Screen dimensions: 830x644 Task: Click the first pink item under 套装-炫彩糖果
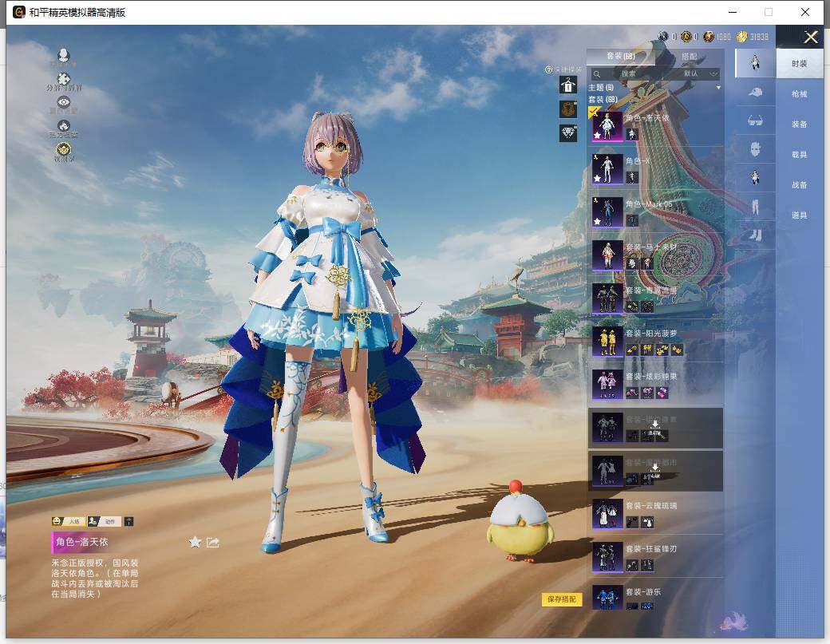coord(632,393)
